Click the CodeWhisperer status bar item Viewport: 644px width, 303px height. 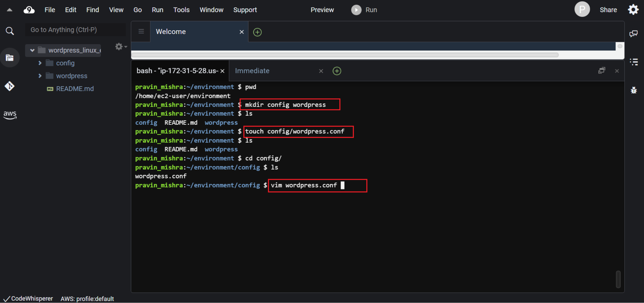pos(28,298)
